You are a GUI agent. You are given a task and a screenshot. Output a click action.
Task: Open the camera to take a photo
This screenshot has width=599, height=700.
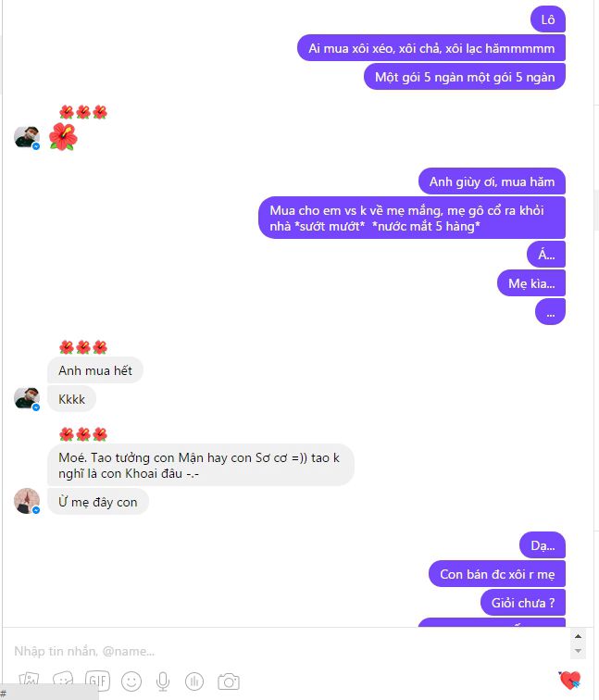(x=228, y=681)
